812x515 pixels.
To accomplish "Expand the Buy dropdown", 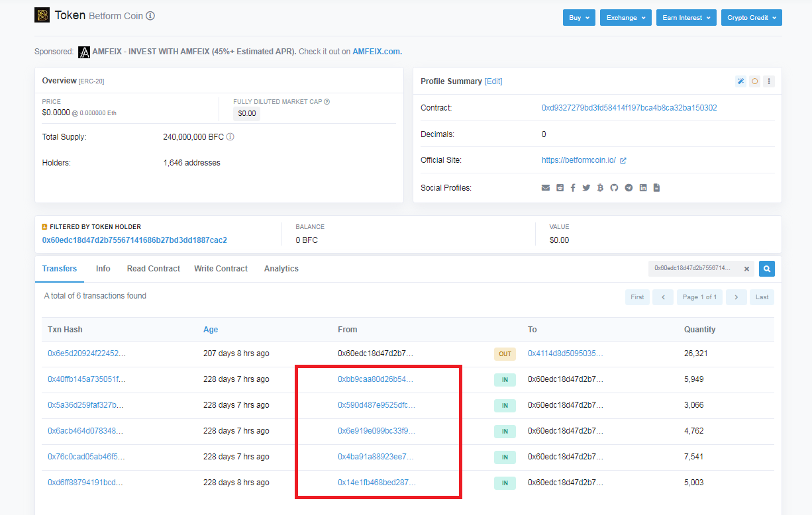I will [579, 18].
